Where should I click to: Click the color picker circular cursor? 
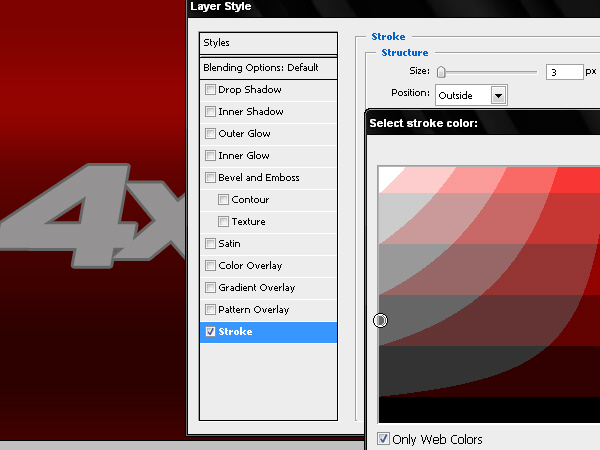380,320
